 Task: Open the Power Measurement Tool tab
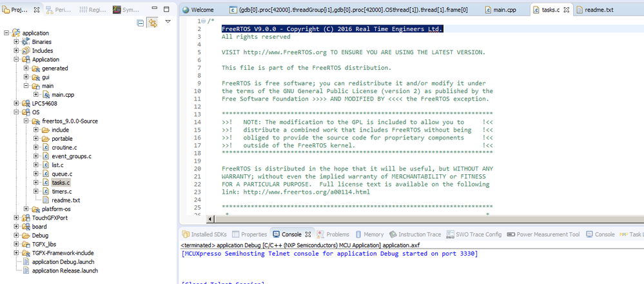543,234
